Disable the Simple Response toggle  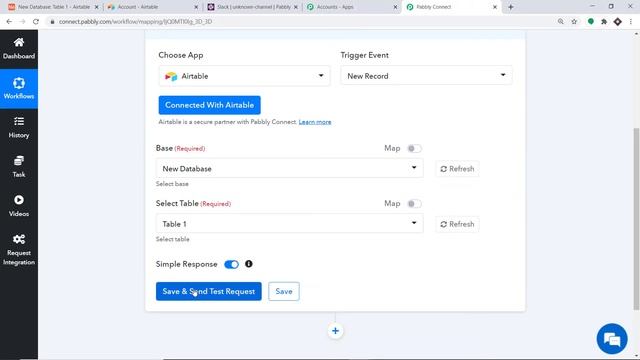point(231,264)
